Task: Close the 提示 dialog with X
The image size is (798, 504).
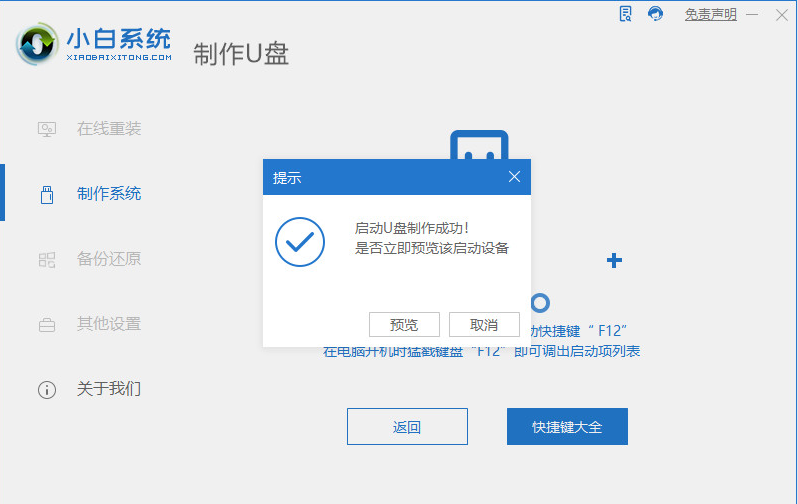Action: (514, 177)
